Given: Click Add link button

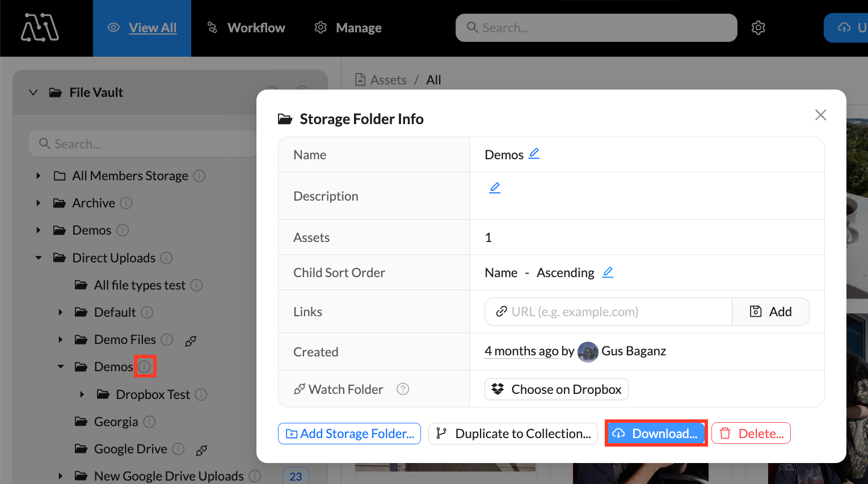Looking at the screenshot, I should click(x=770, y=312).
